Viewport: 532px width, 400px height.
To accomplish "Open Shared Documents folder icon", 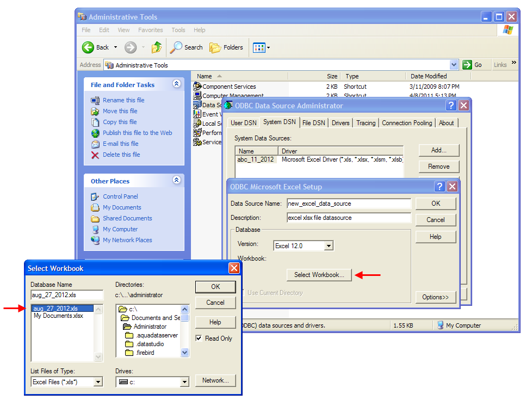I will pyautogui.click(x=95, y=218).
